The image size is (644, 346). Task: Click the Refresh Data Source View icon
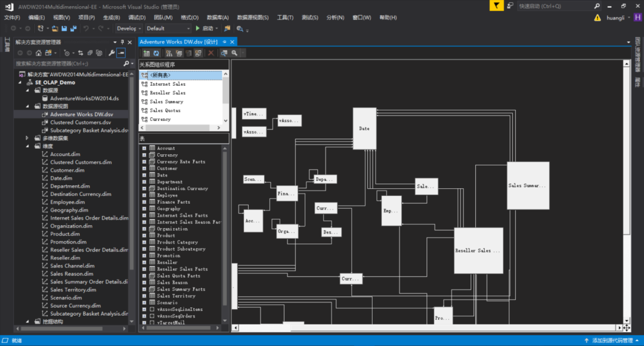point(156,53)
